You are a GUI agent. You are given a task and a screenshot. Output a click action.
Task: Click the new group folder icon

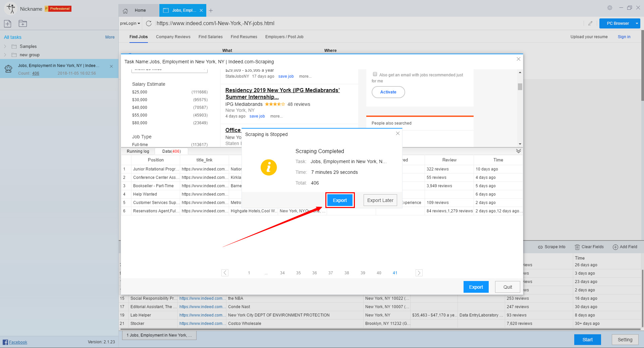tap(23, 23)
